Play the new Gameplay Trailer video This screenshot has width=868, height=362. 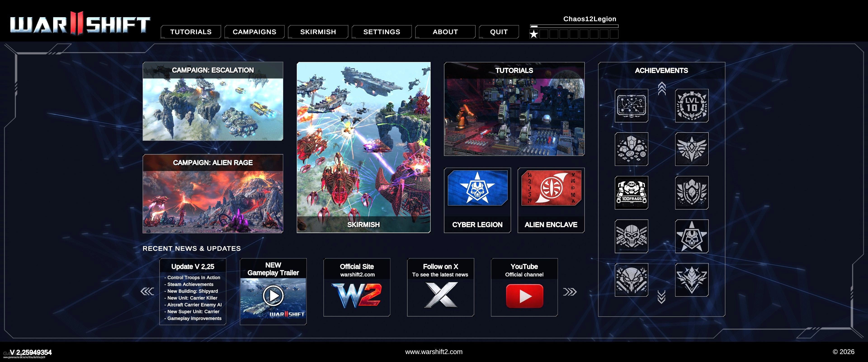[x=273, y=295]
